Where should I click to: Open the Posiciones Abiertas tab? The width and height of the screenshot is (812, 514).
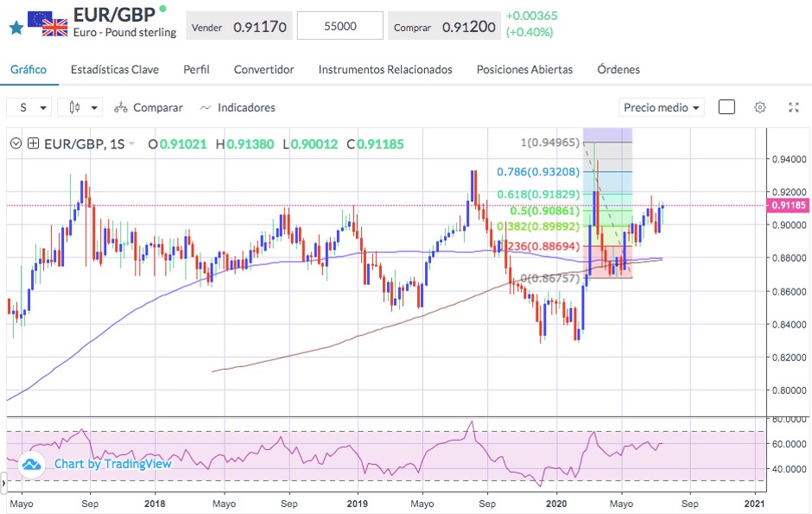(524, 69)
